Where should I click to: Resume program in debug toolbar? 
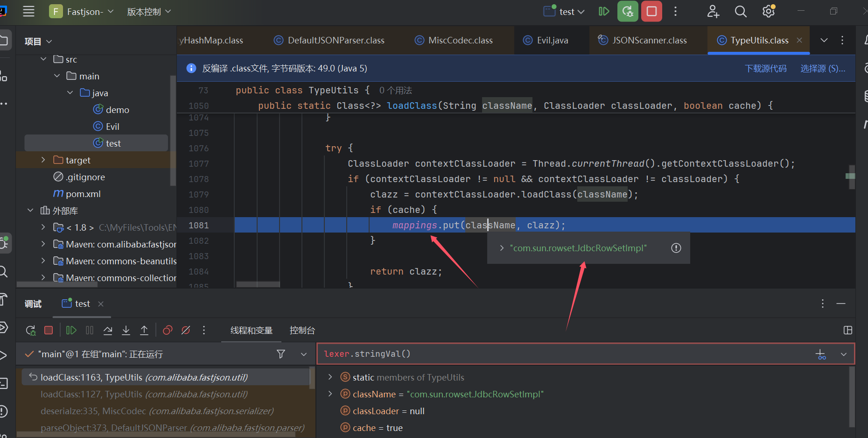click(x=71, y=331)
